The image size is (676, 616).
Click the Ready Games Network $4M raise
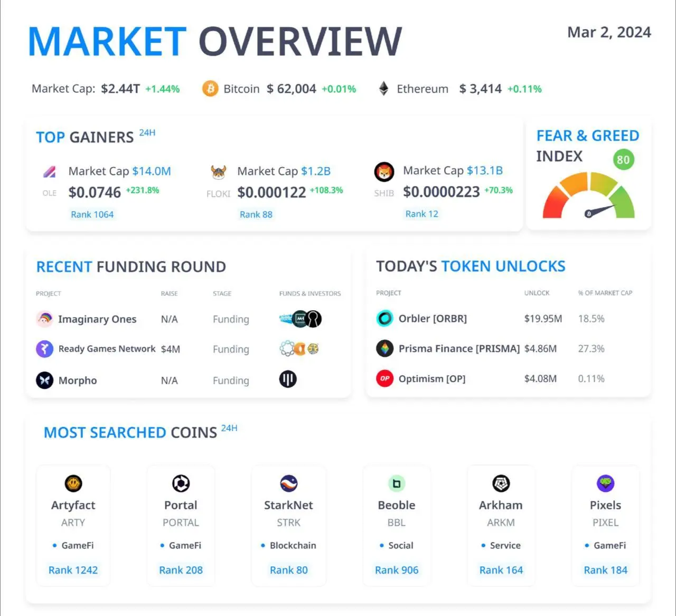171,349
